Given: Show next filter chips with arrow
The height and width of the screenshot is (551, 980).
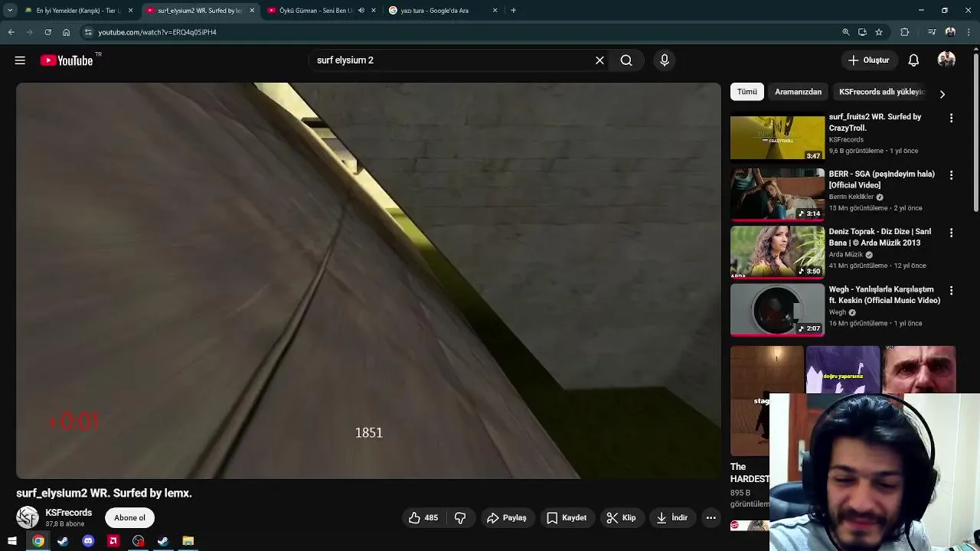Looking at the screenshot, I should [x=942, y=94].
